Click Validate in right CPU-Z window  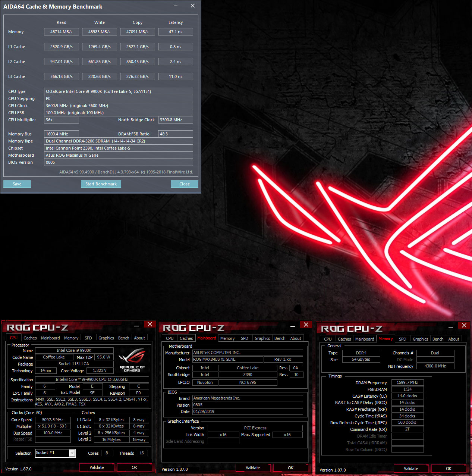coord(411,469)
